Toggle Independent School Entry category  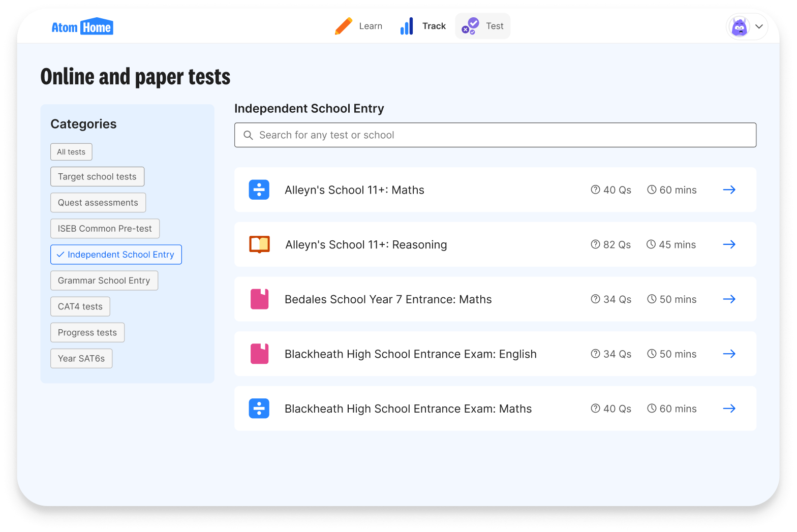point(116,255)
